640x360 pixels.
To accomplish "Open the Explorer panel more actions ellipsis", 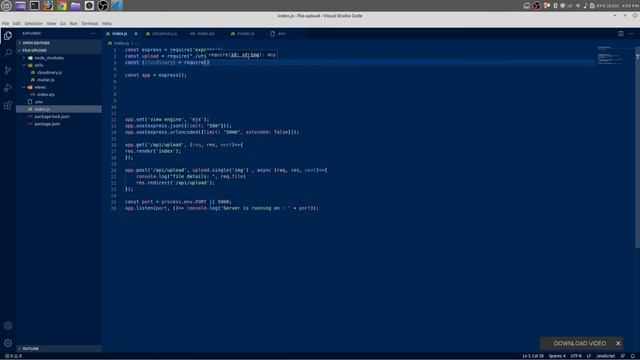I will [93, 33].
